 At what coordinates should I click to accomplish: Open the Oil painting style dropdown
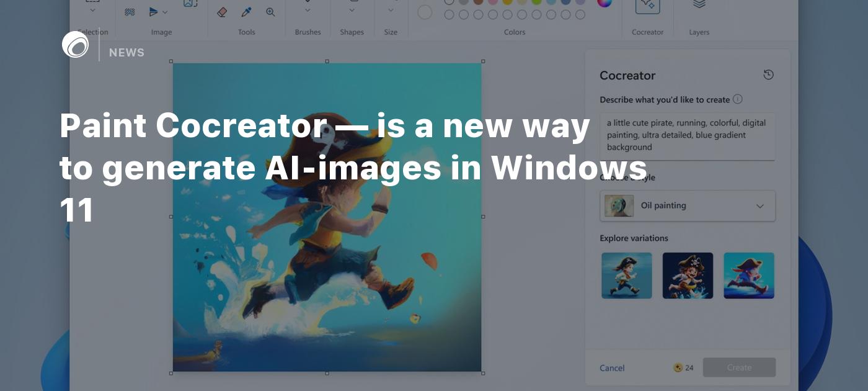click(x=687, y=205)
